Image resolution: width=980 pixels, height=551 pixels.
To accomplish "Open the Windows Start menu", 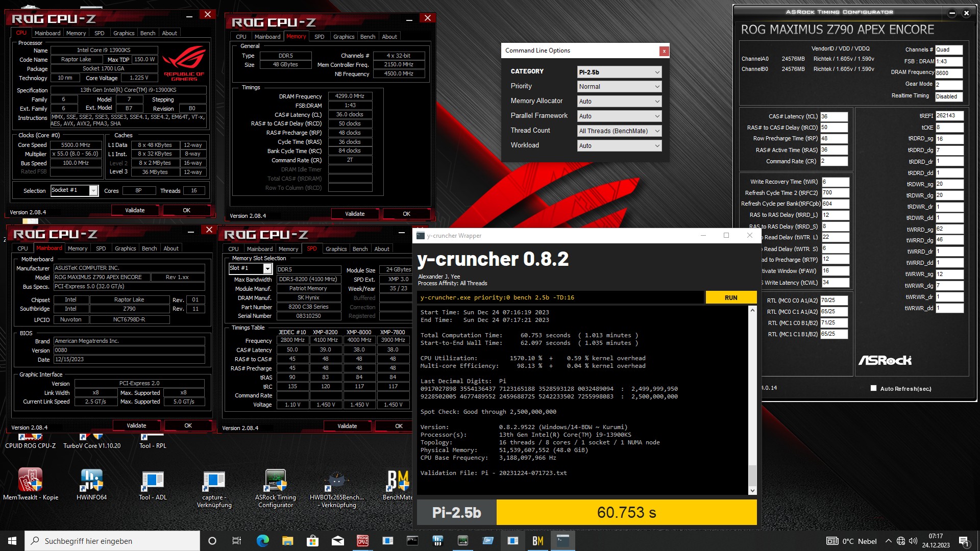I will point(12,541).
